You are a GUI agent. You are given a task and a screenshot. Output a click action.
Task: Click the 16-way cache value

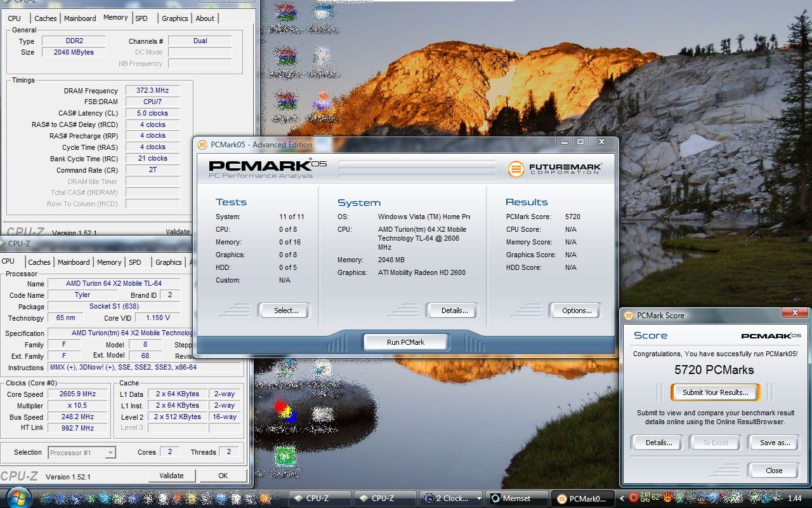pyautogui.click(x=225, y=417)
